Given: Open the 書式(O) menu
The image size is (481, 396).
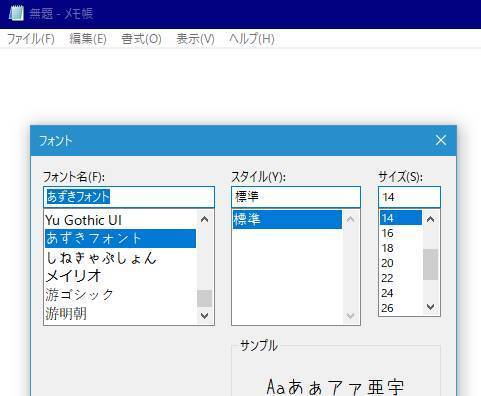Looking at the screenshot, I should tap(141, 39).
